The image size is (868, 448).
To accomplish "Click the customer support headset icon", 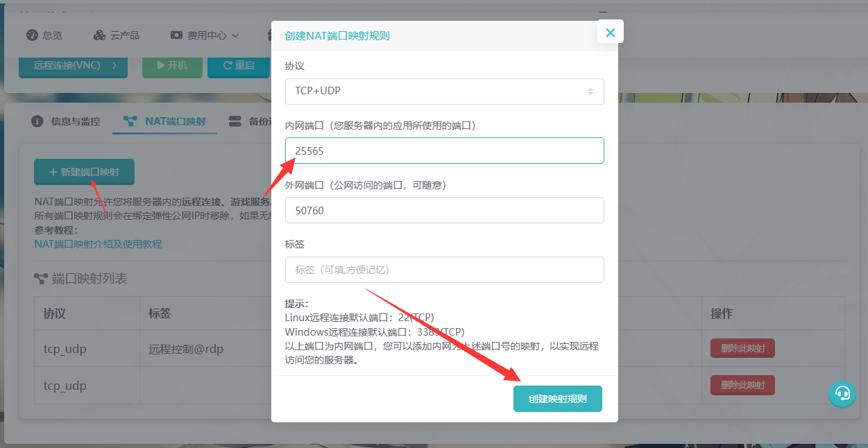I will [842, 393].
